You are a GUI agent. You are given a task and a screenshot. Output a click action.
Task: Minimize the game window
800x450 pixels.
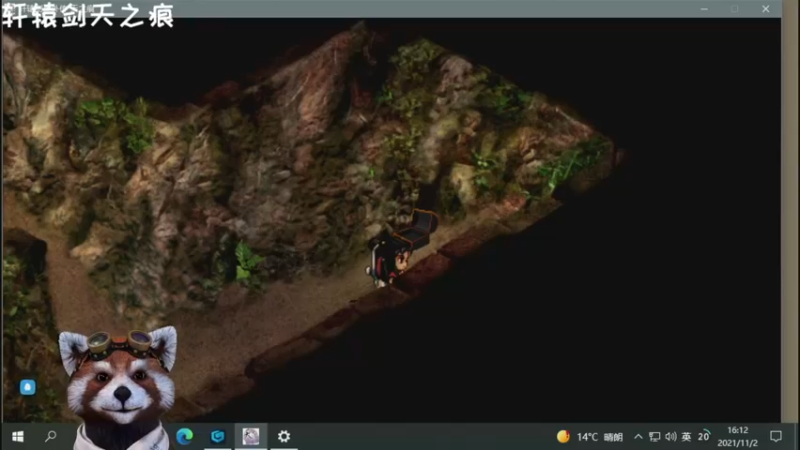[704, 9]
